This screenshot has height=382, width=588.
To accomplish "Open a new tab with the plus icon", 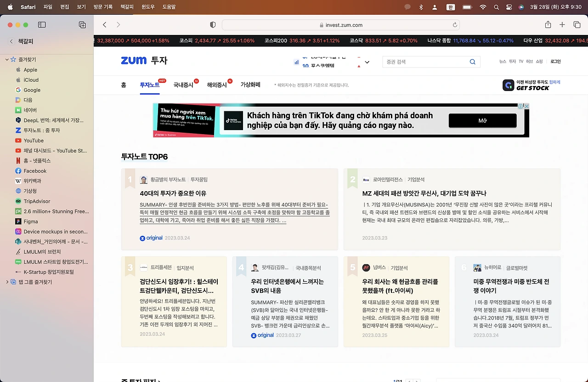I will [562, 25].
